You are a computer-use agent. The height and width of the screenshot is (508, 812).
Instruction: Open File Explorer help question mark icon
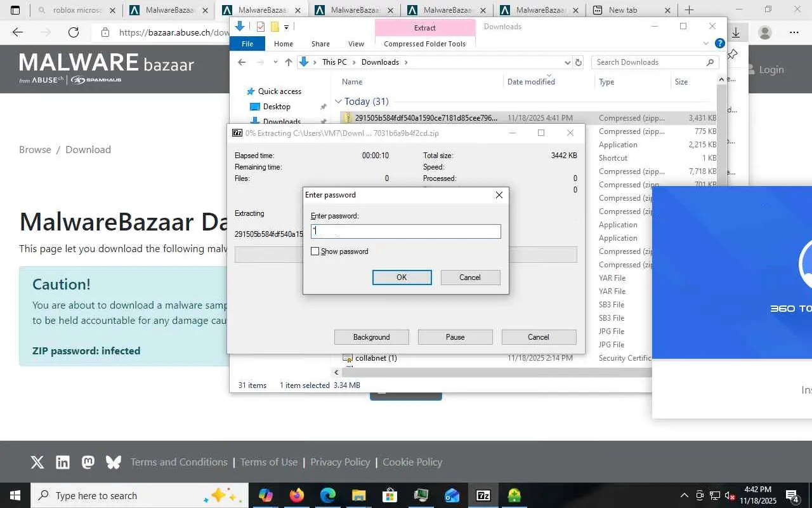pos(720,44)
